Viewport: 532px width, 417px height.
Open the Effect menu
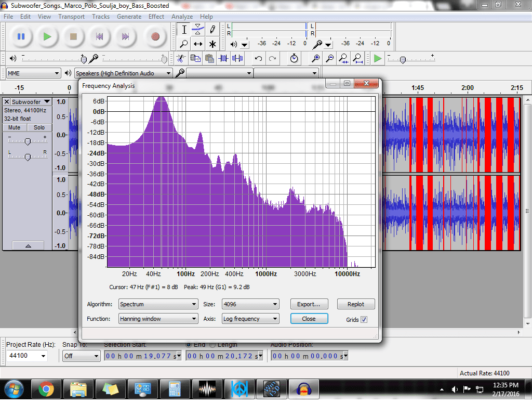click(x=156, y=17)
